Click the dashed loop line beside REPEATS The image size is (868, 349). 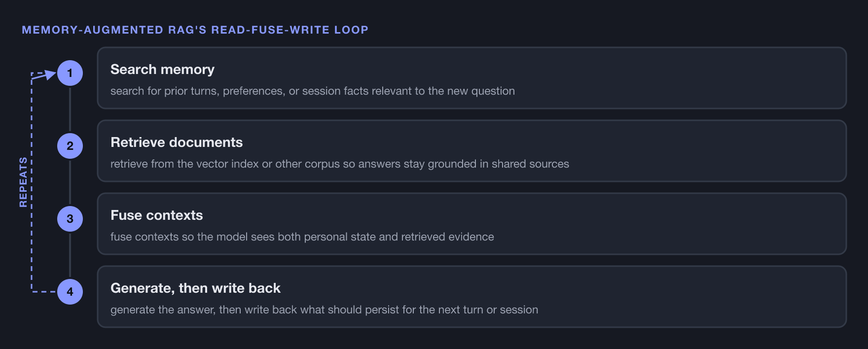pyautogui.click(x=31, y=238)
